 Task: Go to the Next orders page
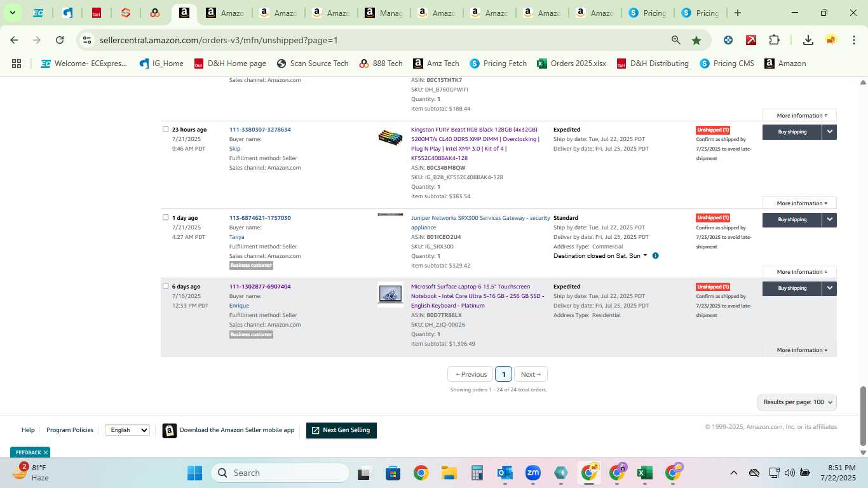(x=531, y=374)
